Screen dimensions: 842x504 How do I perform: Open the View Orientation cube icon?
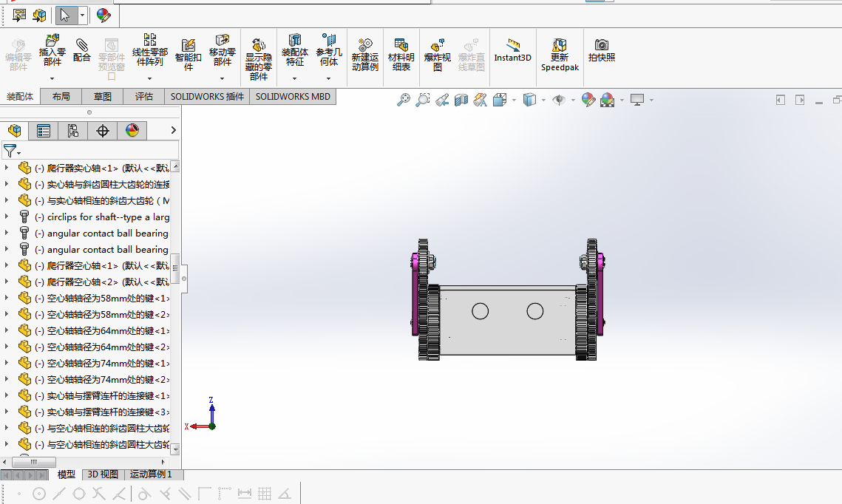(x=500, y=100)
